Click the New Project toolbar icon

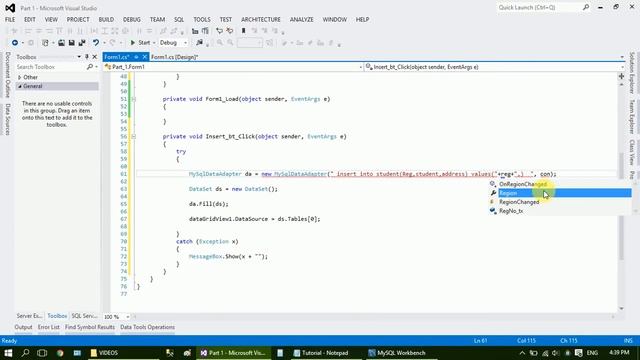coord(45,42)
